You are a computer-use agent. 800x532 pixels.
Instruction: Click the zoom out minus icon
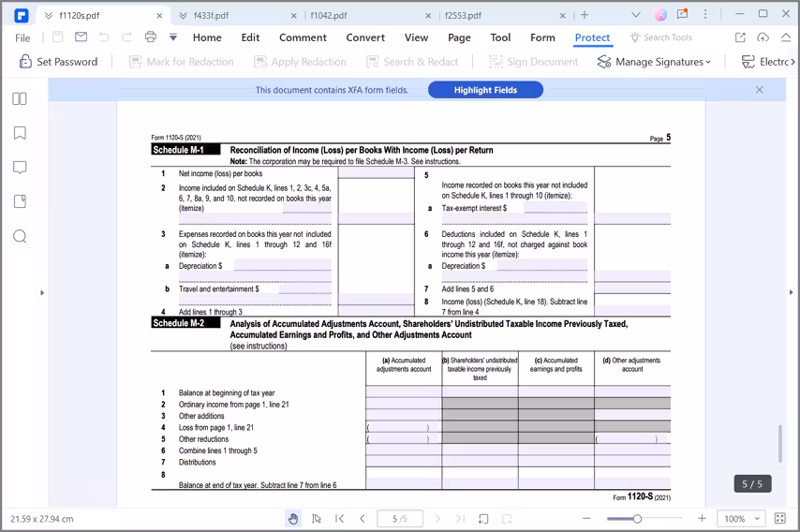[586, 518]
